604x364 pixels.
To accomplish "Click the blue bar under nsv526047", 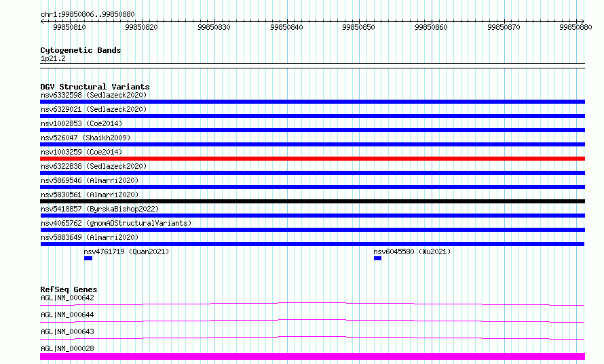I will click(x=312, y=144).
